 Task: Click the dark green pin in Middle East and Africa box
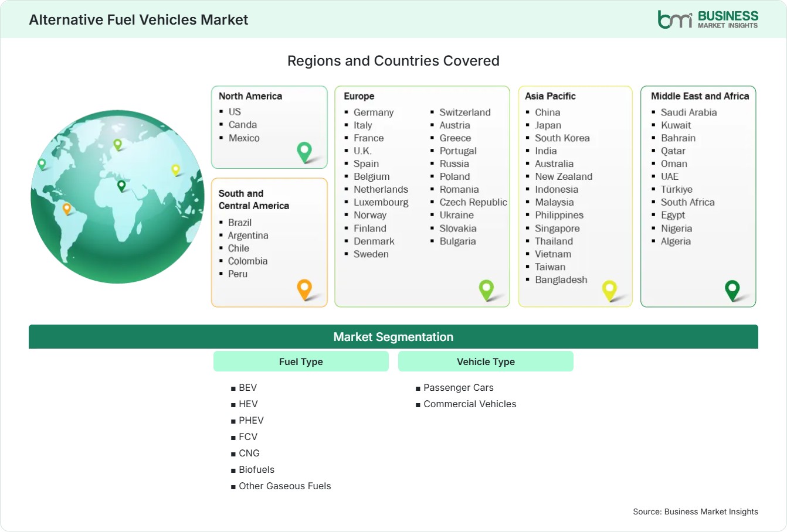pos(732,290)
